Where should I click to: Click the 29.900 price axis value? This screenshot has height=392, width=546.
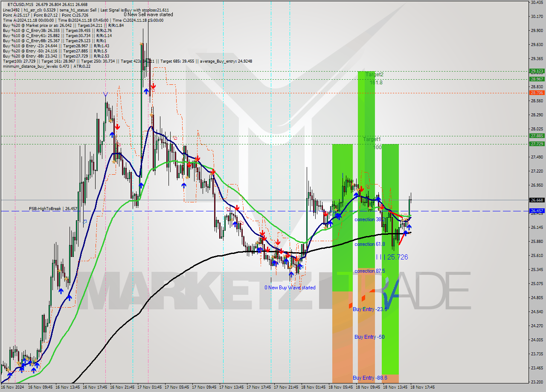[x=537, y=31]
